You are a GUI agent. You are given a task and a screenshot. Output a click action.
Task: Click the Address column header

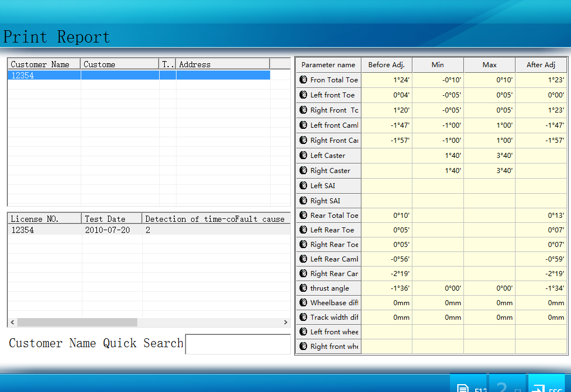click(x=222, y=64)
